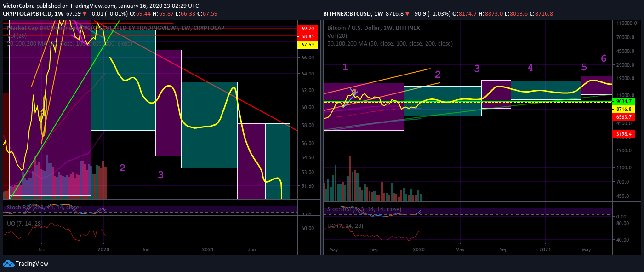Click 62.00 on the dominance price axis
This screenshot has height=272, width=644.
308,90
